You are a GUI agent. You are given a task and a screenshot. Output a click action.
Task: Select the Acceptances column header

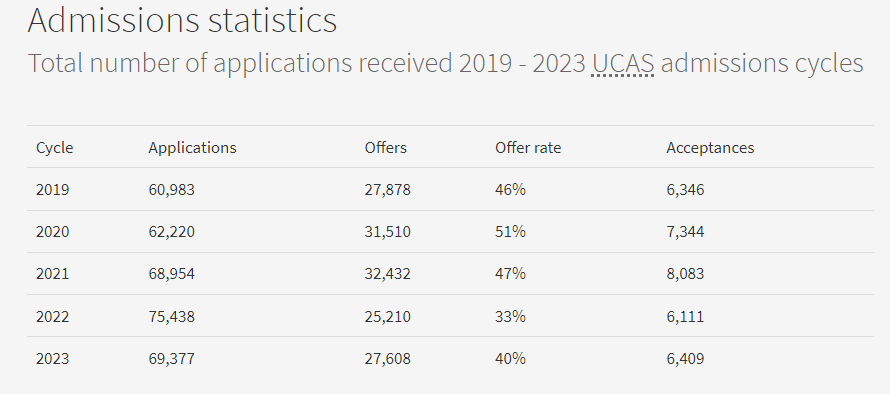710,148
